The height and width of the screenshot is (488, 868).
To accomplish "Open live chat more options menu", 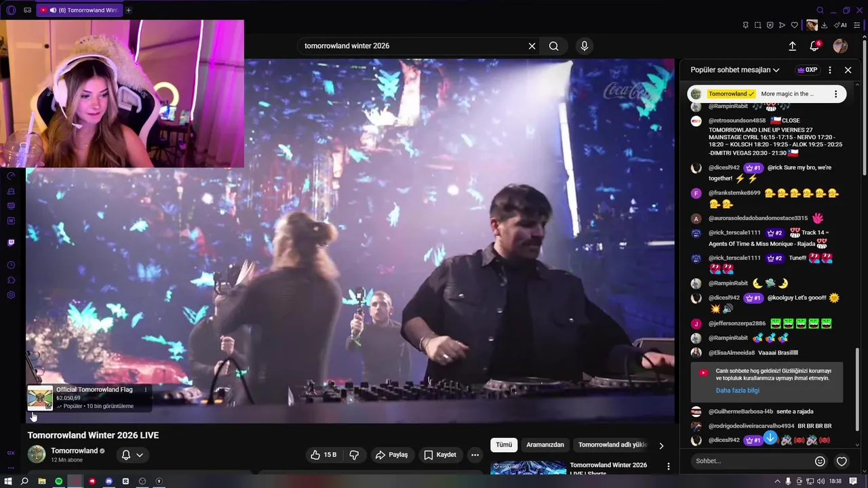I will click(830, 70).
